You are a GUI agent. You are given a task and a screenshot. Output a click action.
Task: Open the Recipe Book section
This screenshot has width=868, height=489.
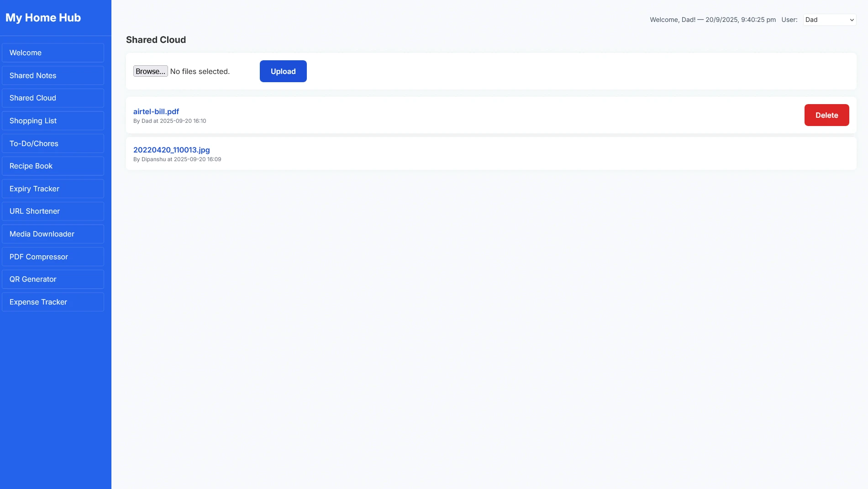(x=53, y=166)
